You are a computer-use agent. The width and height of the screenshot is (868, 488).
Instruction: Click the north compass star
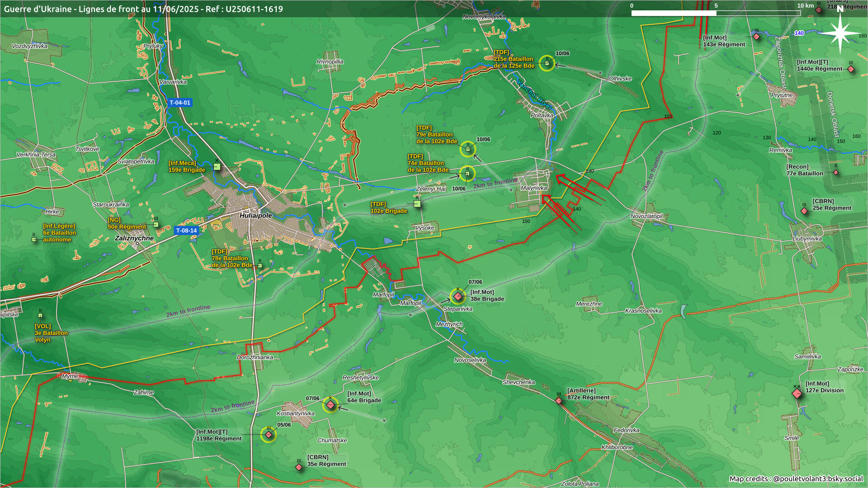(840, 33)
